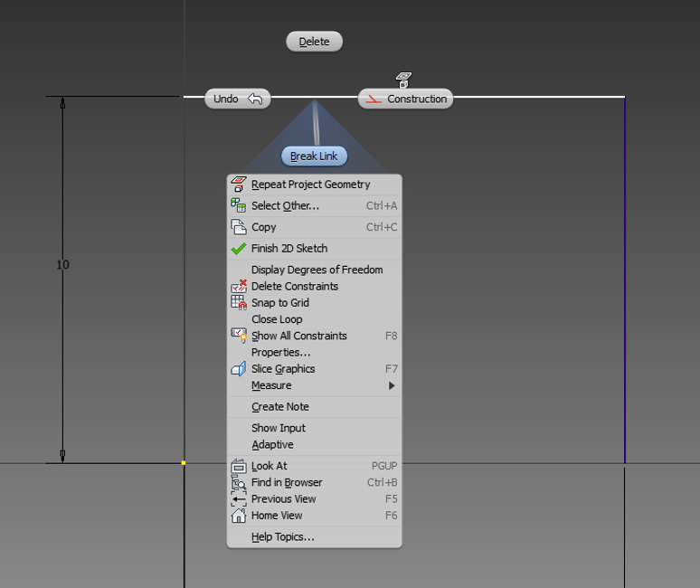The image size is (700, 588).
Task: Toggle the Adaptive option
Action: tap(272, 445)
